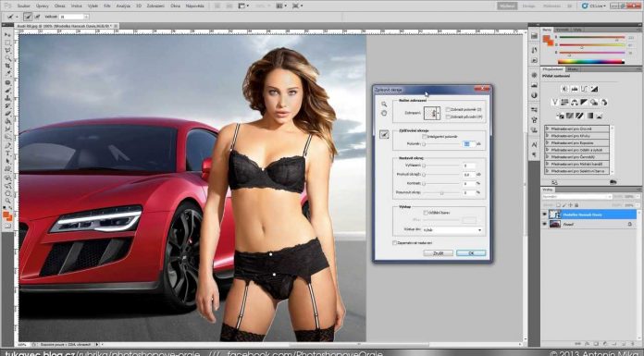The image size is (644, 356).
Task: Open the Obraz menu
Action: 60,6
